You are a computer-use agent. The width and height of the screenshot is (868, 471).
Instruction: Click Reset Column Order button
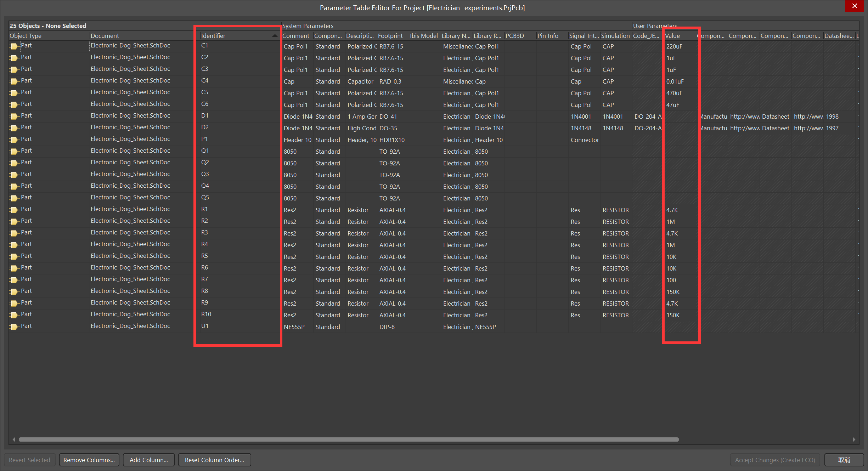click(x=214, y=460)
